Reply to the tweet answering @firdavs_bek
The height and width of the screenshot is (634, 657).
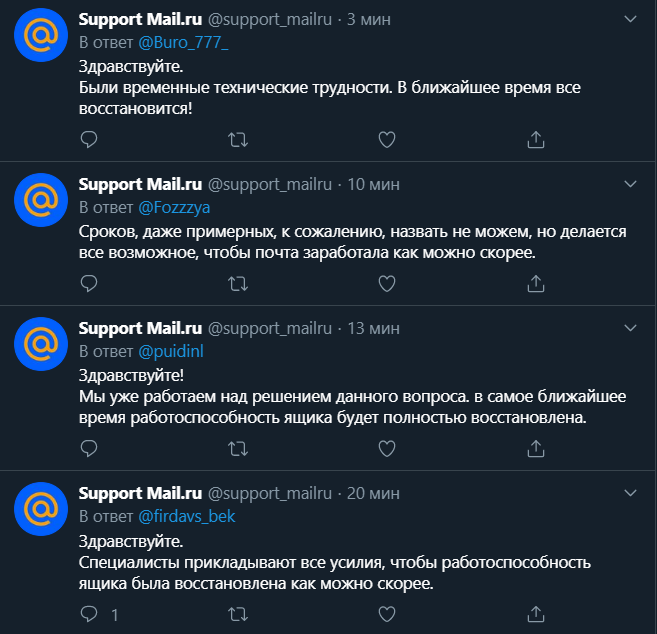[88, 613]
